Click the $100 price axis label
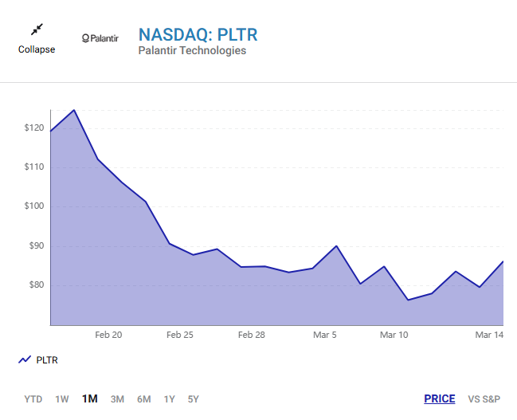Viewport: 517px width, 420px height. (34, 206)
